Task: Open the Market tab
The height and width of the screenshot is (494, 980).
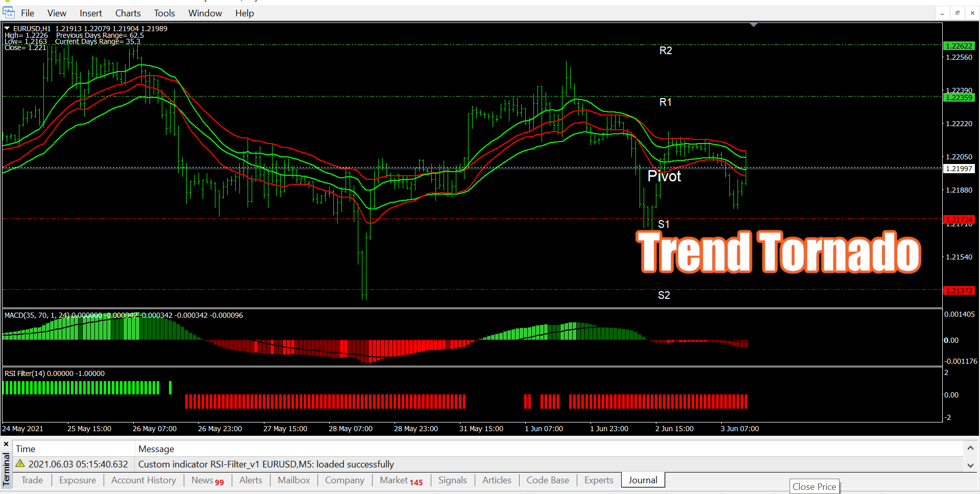Action: click(401, 480)
